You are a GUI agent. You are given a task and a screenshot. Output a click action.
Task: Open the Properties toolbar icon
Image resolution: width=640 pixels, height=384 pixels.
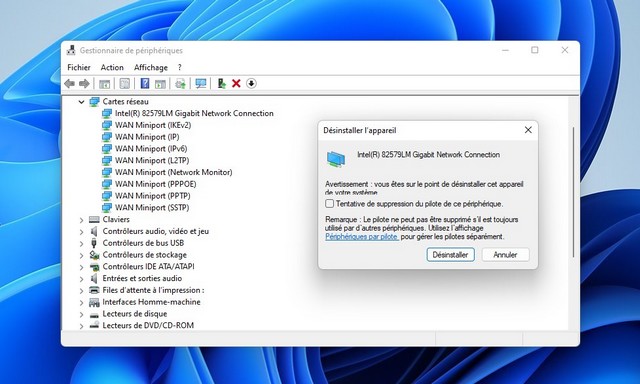(x=124, y=84)
